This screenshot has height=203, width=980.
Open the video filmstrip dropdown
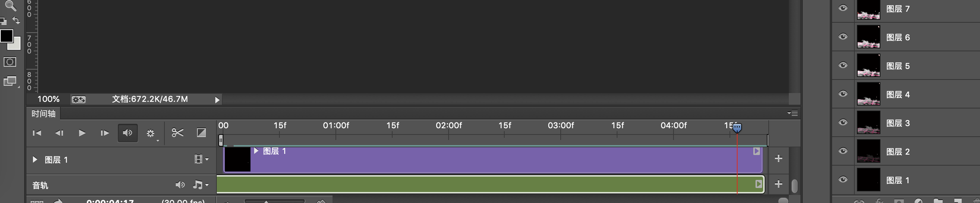tap(201, 159)
